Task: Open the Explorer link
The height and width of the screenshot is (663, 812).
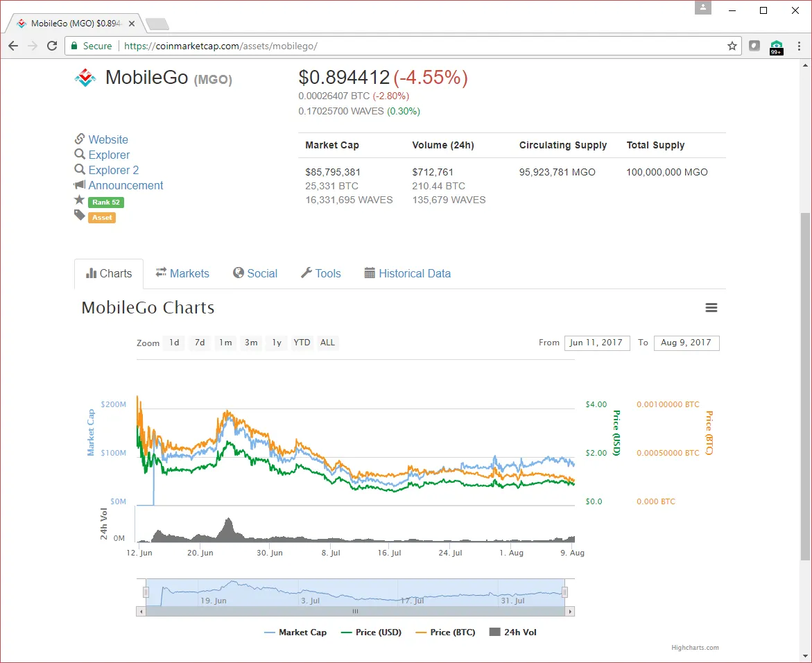Action: pos(109,155)
